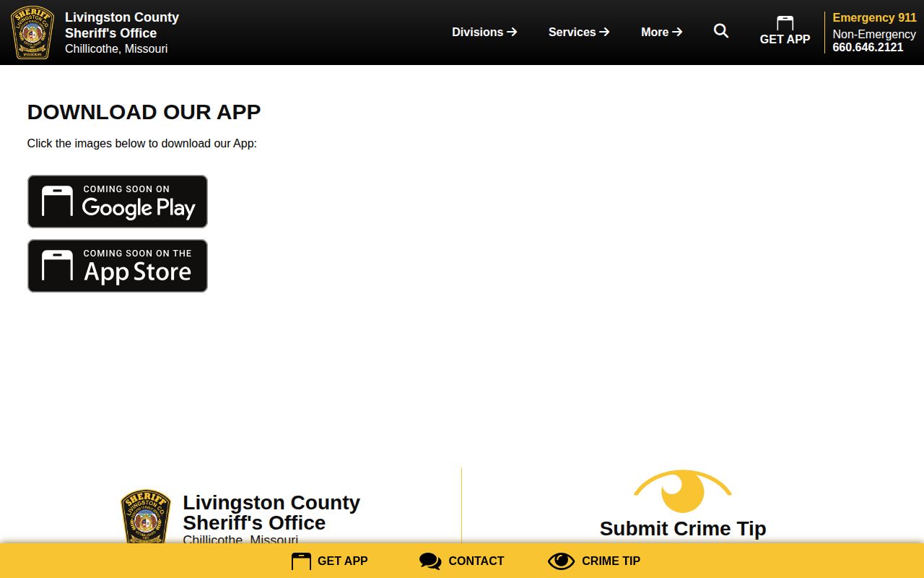The width and height of the screenshot is (924, 578).
Task: Click the App Store coming soon badge
Action: (118, 266)
